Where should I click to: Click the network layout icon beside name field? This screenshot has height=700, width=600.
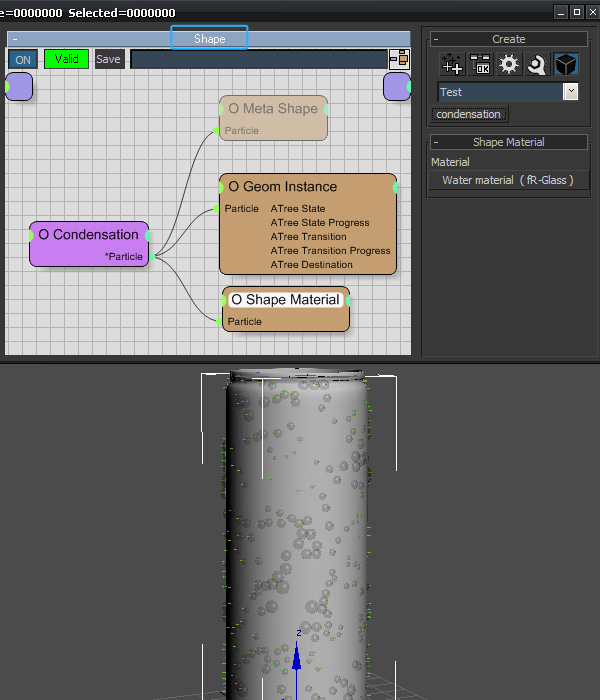(399, 59)
